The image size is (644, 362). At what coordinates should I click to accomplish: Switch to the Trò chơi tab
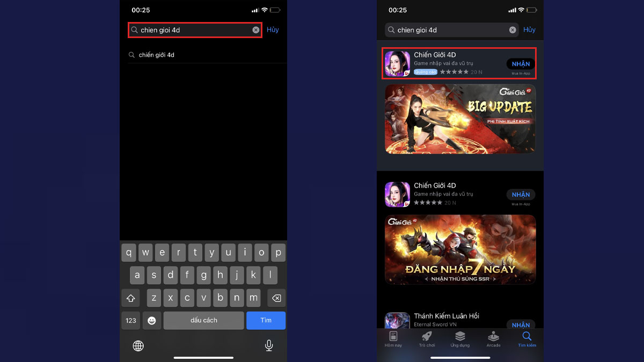(427, 339)
